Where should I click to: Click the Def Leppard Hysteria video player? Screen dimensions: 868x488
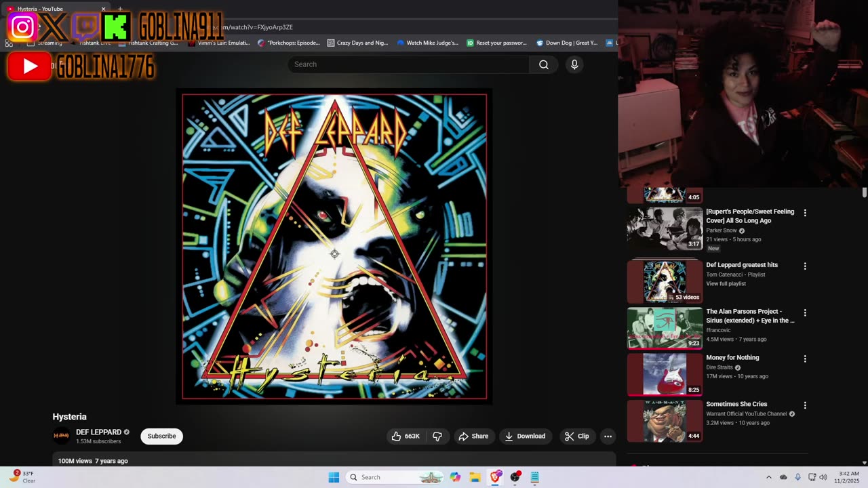click(334, 246)
